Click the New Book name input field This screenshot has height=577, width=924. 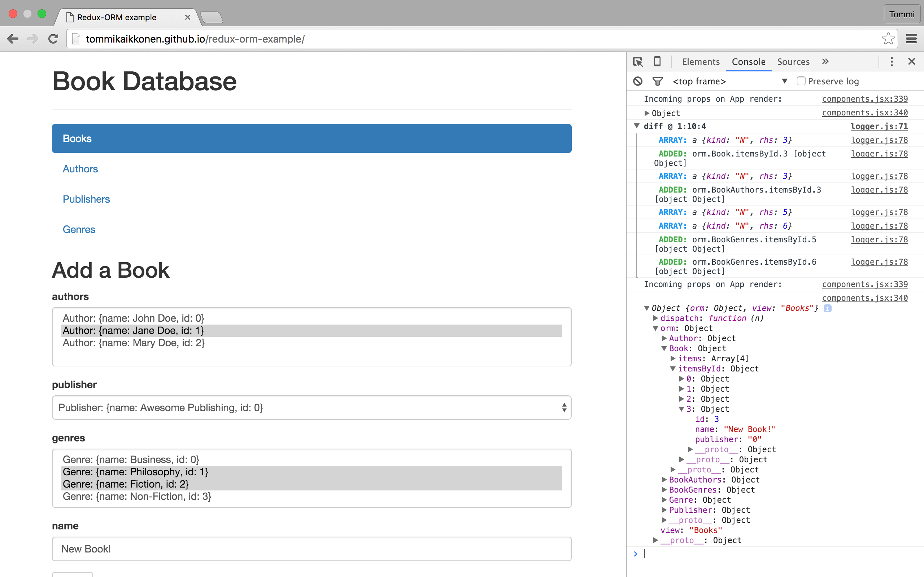(311, 549)
